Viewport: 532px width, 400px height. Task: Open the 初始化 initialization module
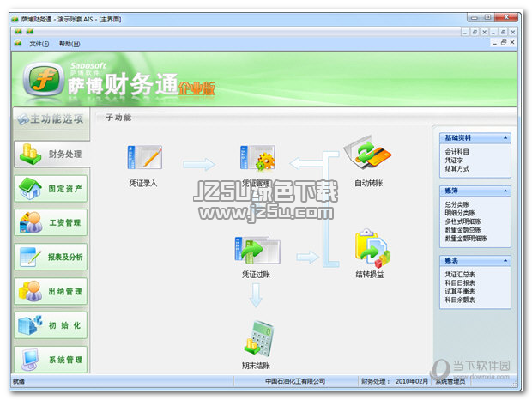(x=51, y=325)
